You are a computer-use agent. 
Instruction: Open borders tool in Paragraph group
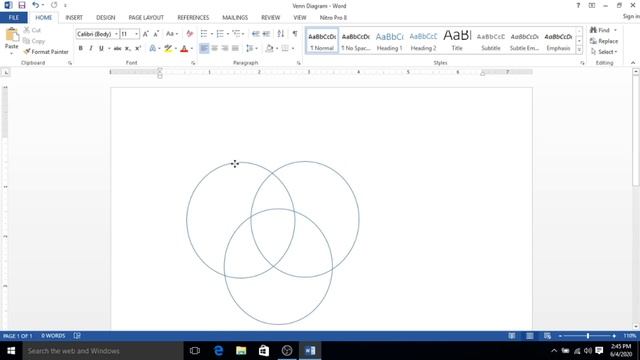pos(285,49)
